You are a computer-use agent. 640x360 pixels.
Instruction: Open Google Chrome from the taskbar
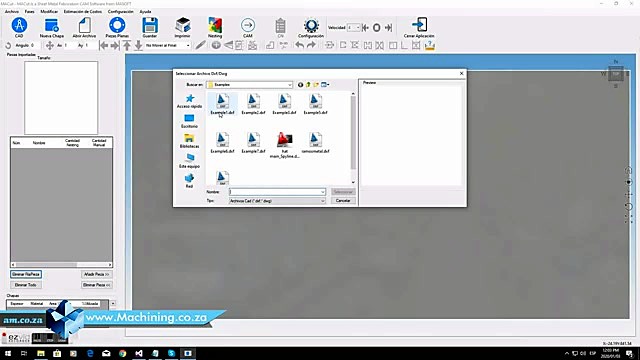tap(122, 353)
